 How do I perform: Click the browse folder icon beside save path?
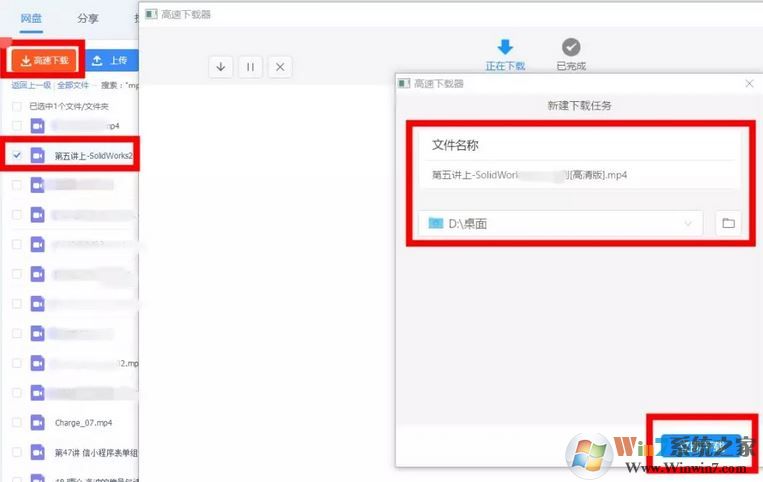[728, 223]
